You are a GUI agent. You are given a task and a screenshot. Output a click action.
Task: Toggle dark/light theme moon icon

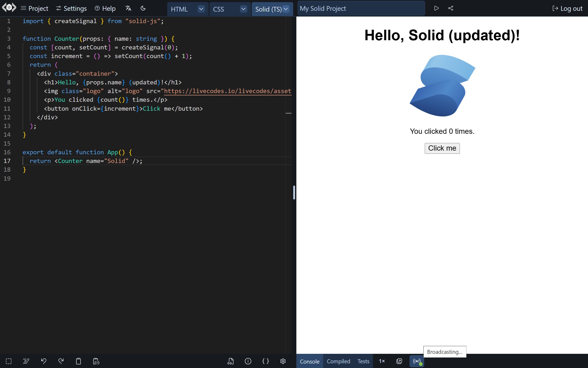tap(143, 8)
